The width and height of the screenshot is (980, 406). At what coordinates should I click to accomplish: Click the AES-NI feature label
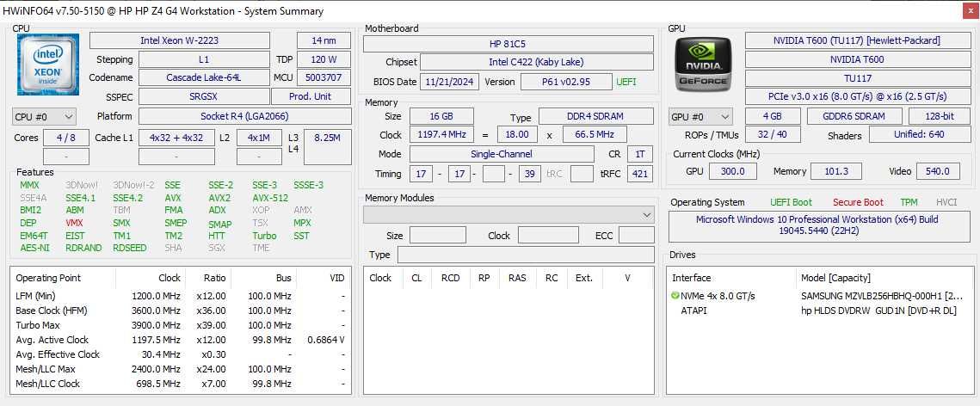click(x=34, y=248)
